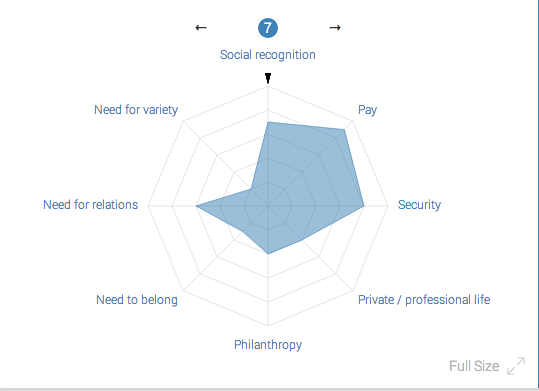Select the Social recognition axis label
The image size is (539, 391).
[x=268, y=55]
